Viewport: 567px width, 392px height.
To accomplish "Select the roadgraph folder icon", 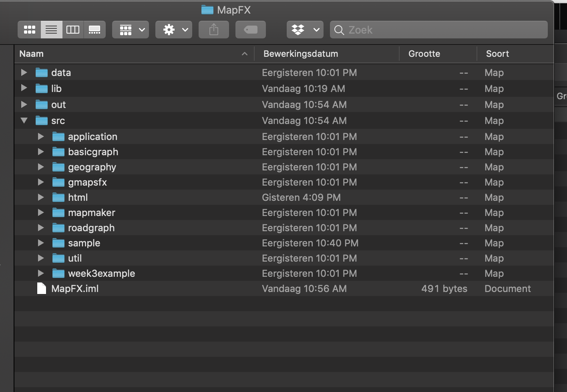I will tap(58, 228).
